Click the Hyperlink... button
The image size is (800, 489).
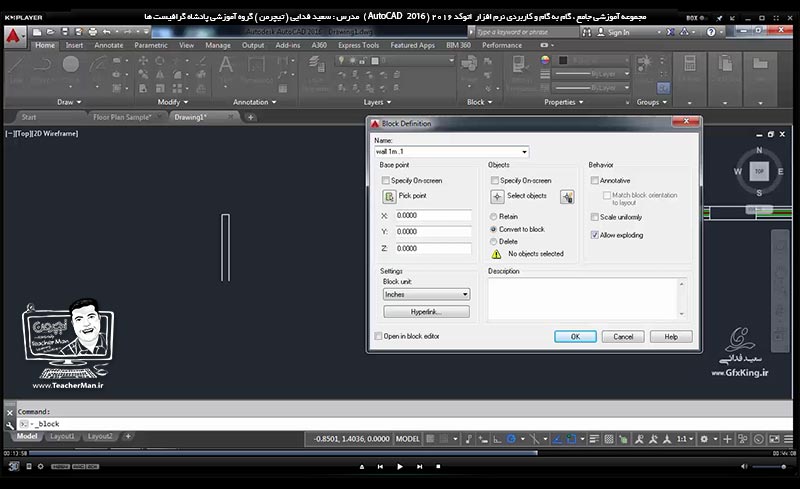click(x=426, y=312)
